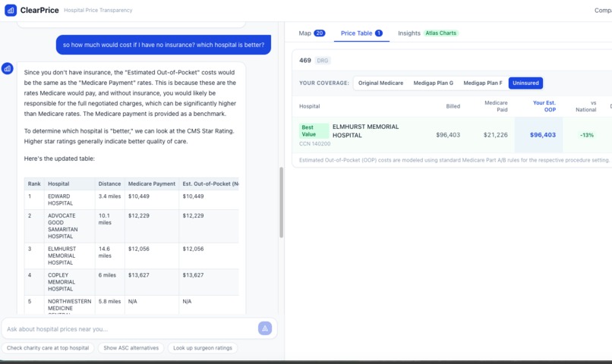Image resolution: width=612 pixels, height=364 pixels.
Task: Select Medigap Plan F coverage
Action: (x=483, y=83)
